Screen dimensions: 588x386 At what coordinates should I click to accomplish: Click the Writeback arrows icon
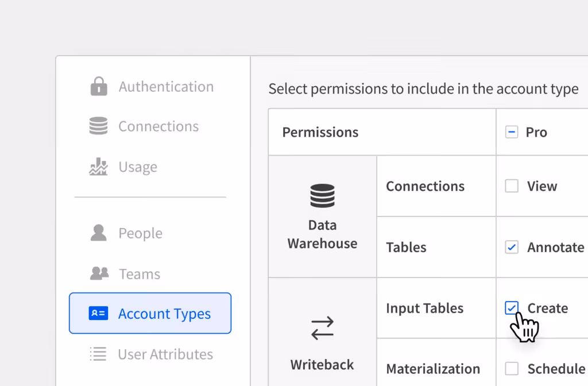coord(323,328)
